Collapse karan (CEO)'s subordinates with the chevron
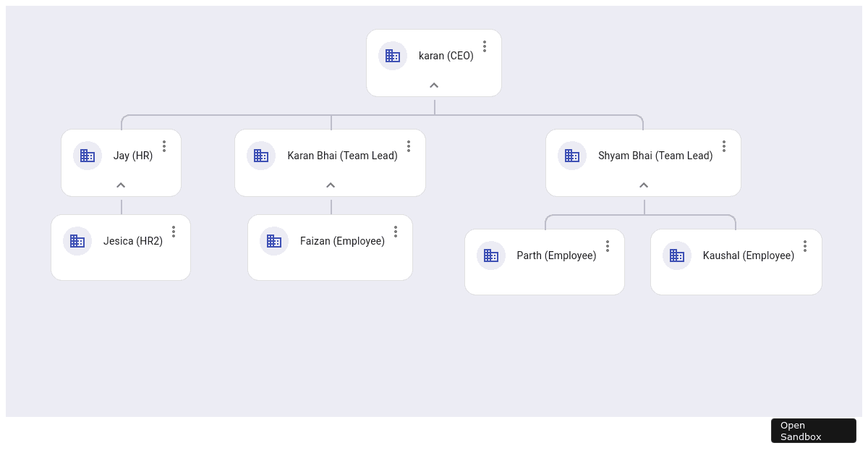This screenshot has width=868, height=456. [434, 85]
